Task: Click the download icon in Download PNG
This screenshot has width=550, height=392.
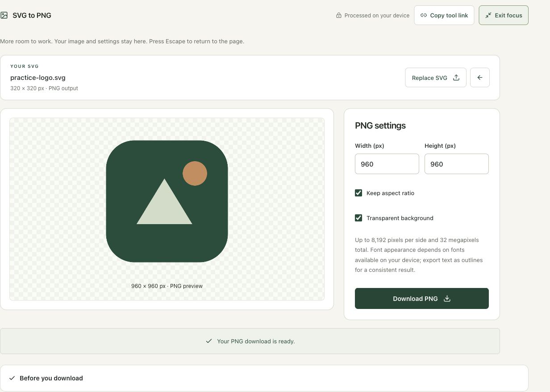Action: pyautogui.click(x=447, y=299)
